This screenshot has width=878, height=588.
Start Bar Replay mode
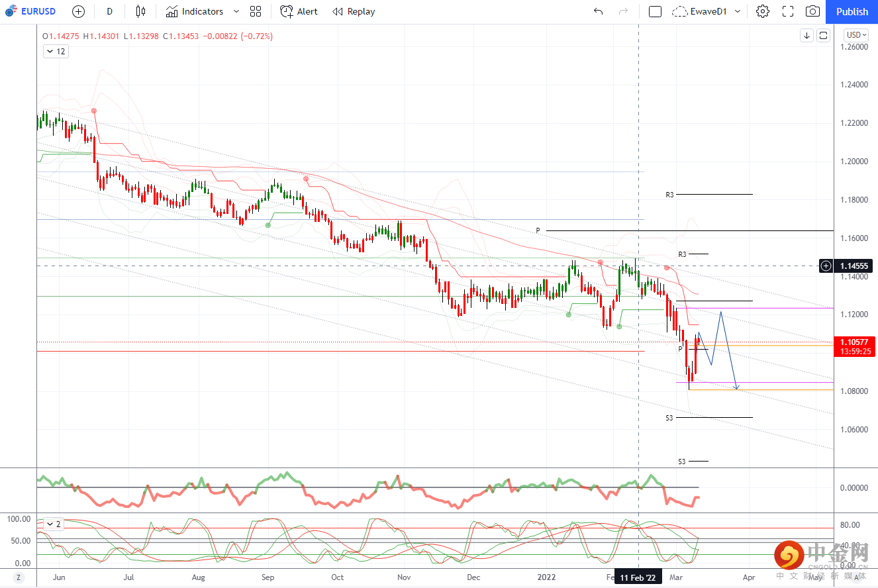tap(354, 11)
